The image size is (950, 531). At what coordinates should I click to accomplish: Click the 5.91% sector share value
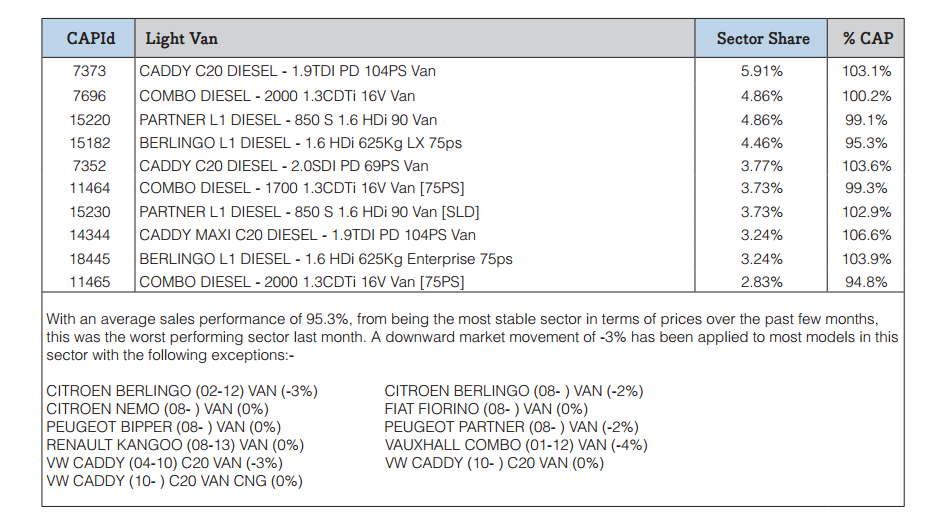click(x=762, y=71)
